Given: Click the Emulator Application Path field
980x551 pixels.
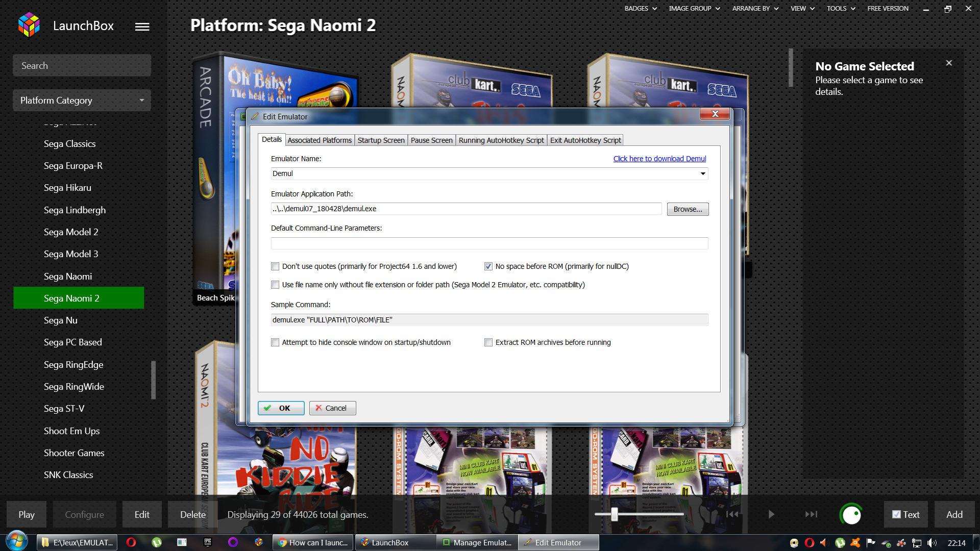Looking at the screenshot, I should click(466, 209).
